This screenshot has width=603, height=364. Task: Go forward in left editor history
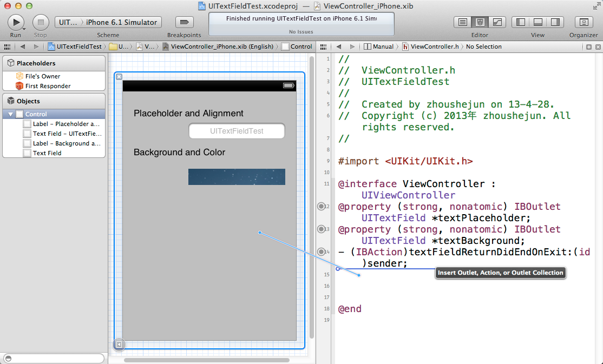pyautogui.click(x=36, y=47)
